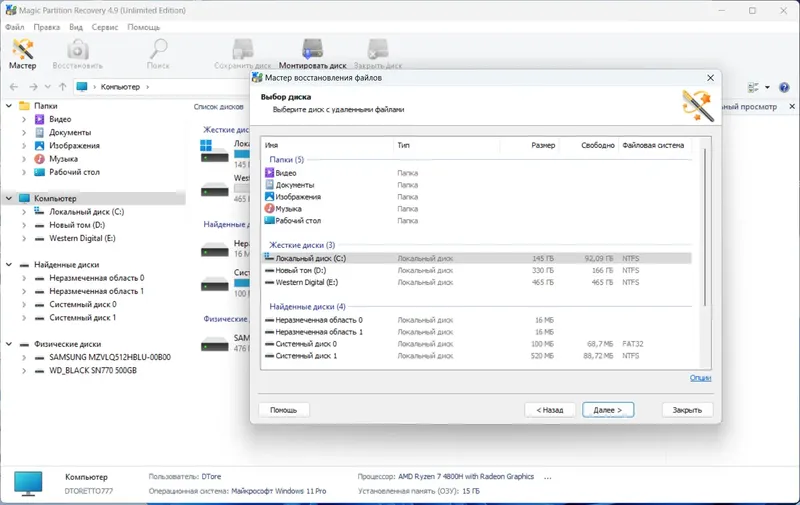800x505 pixels.
Task: Go up one level arrow
Action: coord(62,87)
